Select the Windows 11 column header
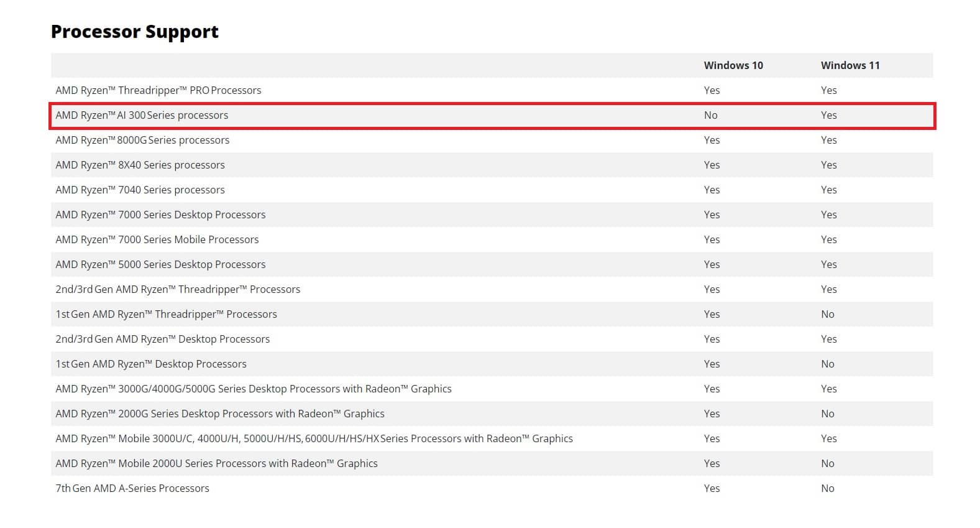 pos(850,65)
